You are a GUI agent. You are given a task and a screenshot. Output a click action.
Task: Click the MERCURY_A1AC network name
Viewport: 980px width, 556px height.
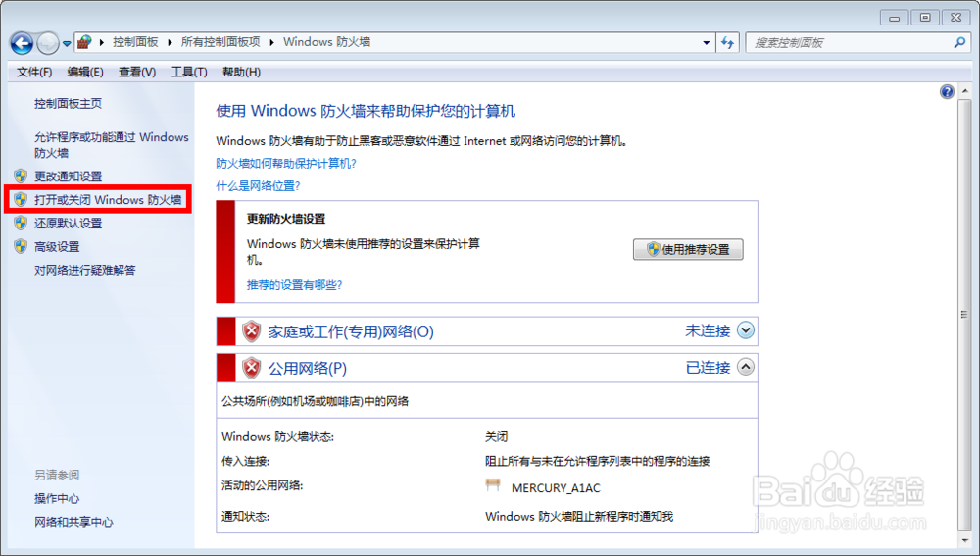pos(556,487)
